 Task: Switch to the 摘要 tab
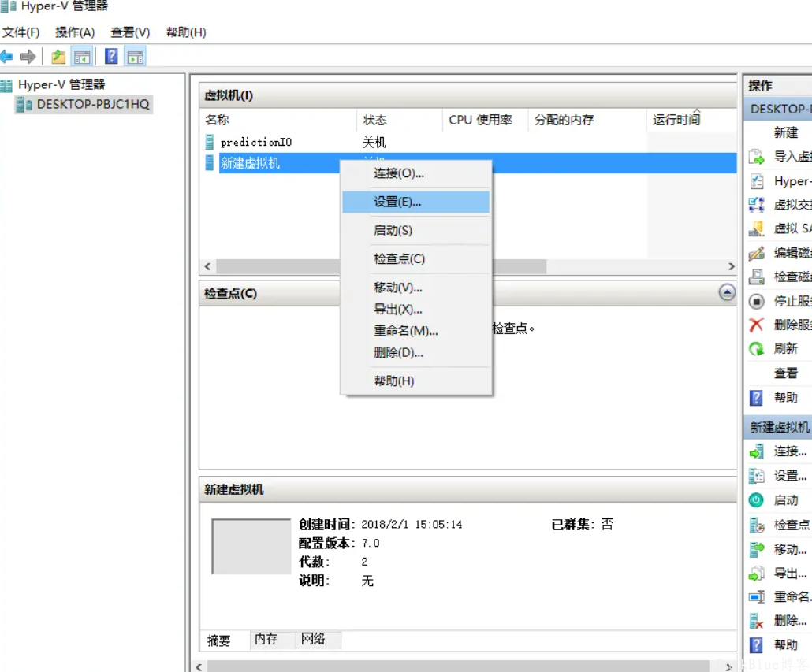(x=218, y=640)
